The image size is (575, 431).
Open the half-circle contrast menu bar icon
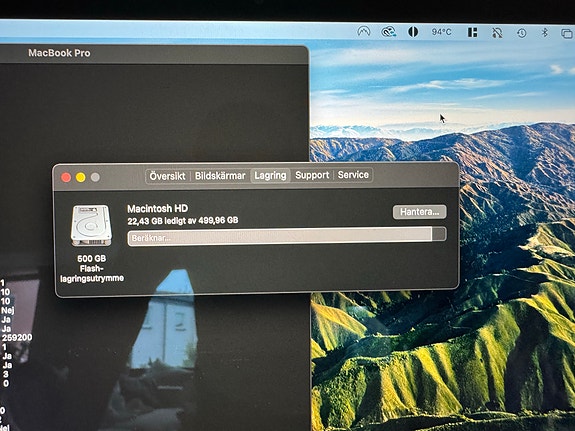(413, 32)
